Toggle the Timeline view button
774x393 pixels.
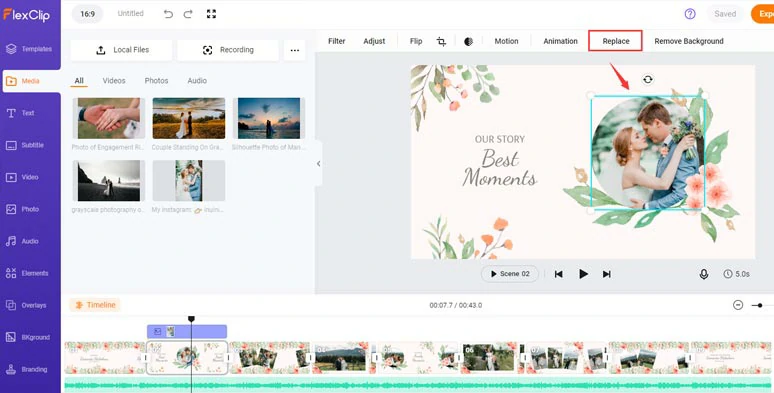pyautogui.click(x=95, y=305)
